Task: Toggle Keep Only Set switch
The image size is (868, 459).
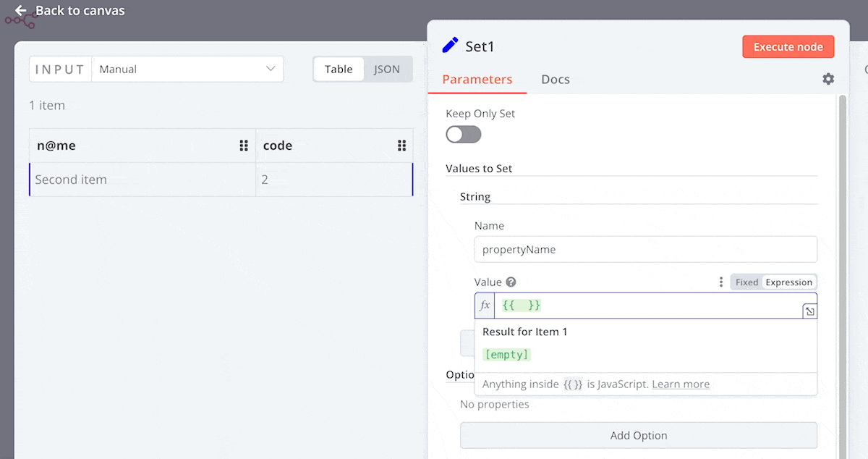Action: [x=463, y=135]
